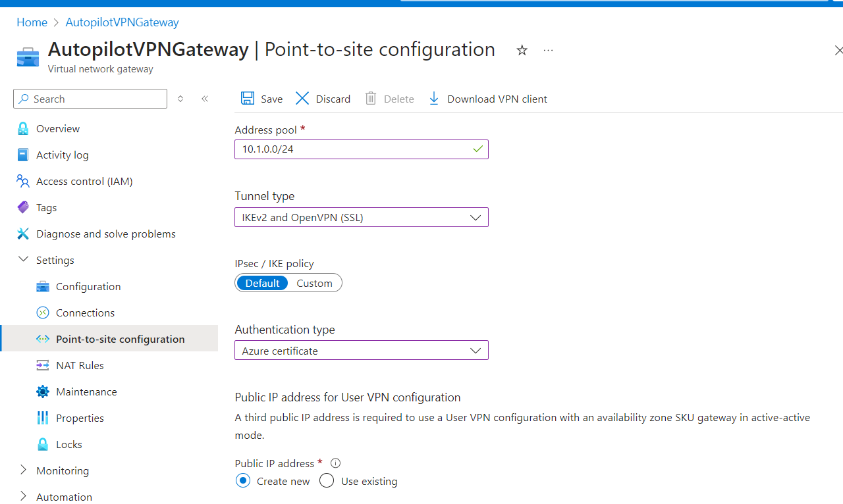Screen dimensions: 843x504
Task: Click the Public IP address info icon
Action: (335, 463)
